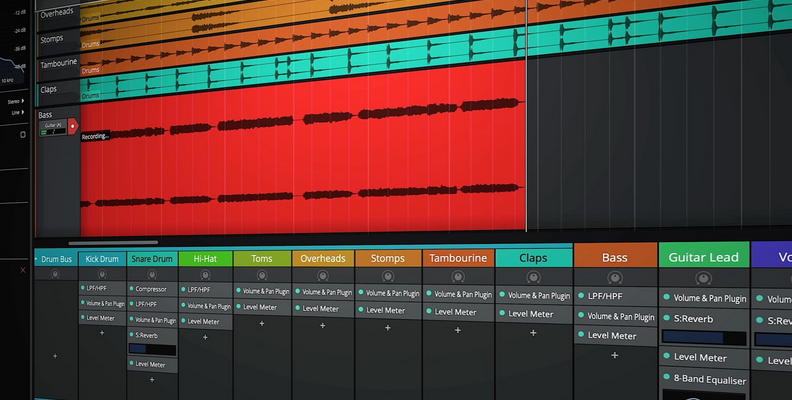Toggle the Guitar Lead S:Reverb enable dot
This screenshot has height=400, width=792.
(x=665, y=320)
